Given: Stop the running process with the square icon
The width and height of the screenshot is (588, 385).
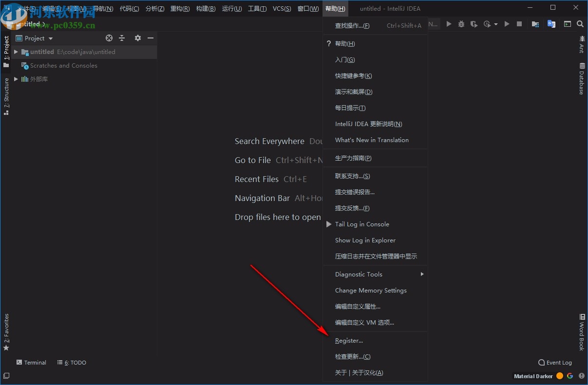Looking at the screenshot, I should click(x=520, y=23).
